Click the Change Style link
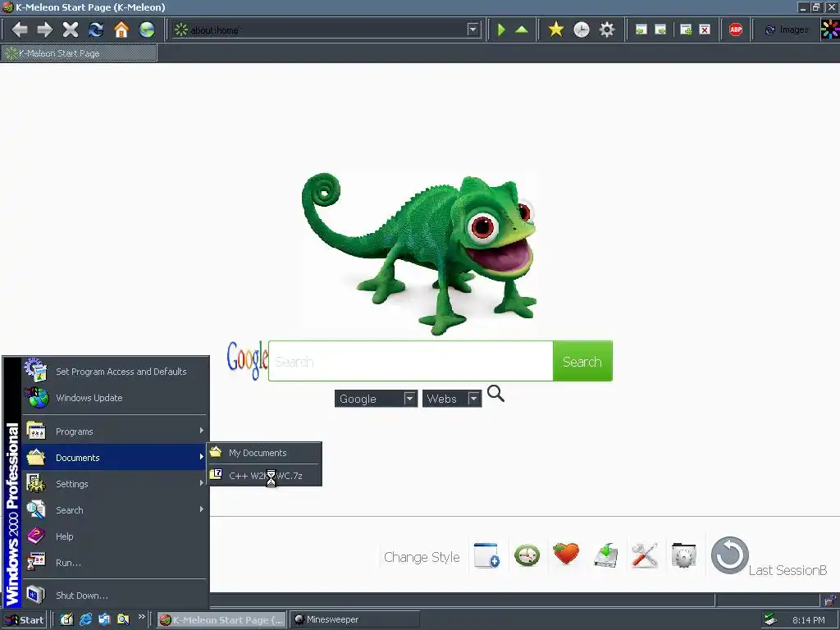 click(x=422, y=557)
